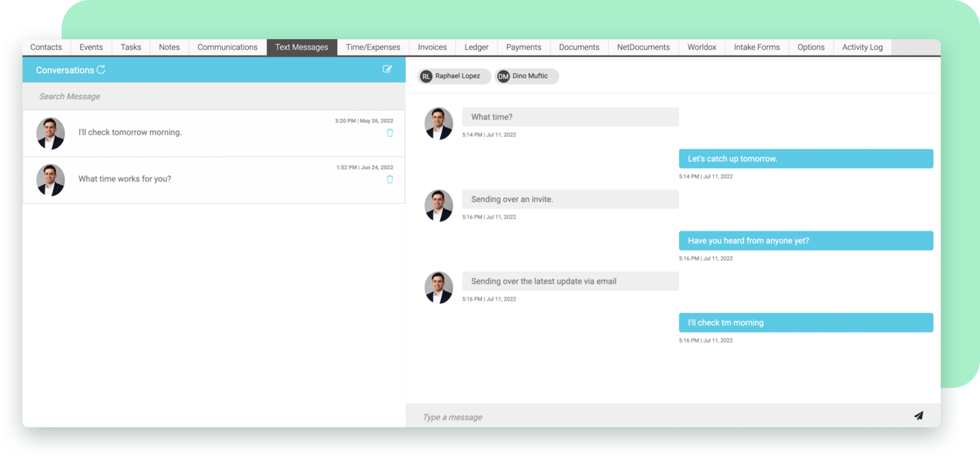This screenshot has width=980, height=458.
Task: Switch to the Communications tab
Action: coord(227,47)
